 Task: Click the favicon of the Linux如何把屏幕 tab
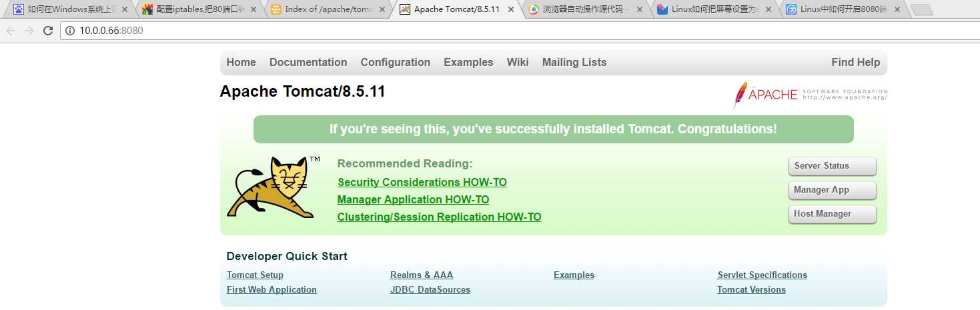(x=662, y=9)
